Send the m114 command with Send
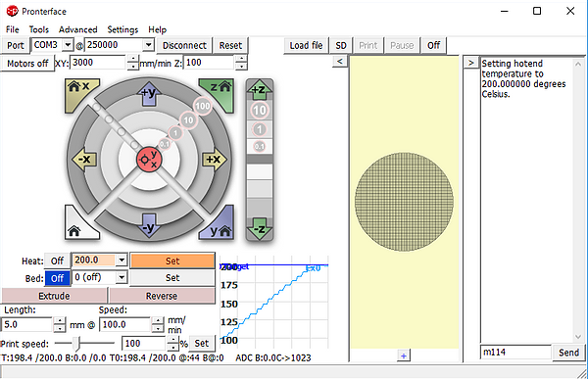Image resolution: width=588 pixels, height=379 pixels. click(x=568, y=353)
